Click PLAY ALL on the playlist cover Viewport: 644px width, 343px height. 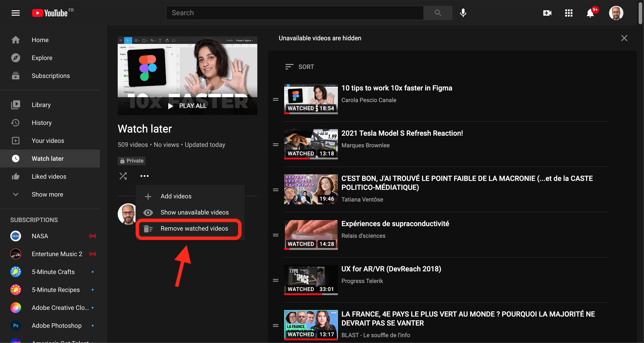[188, 106]
